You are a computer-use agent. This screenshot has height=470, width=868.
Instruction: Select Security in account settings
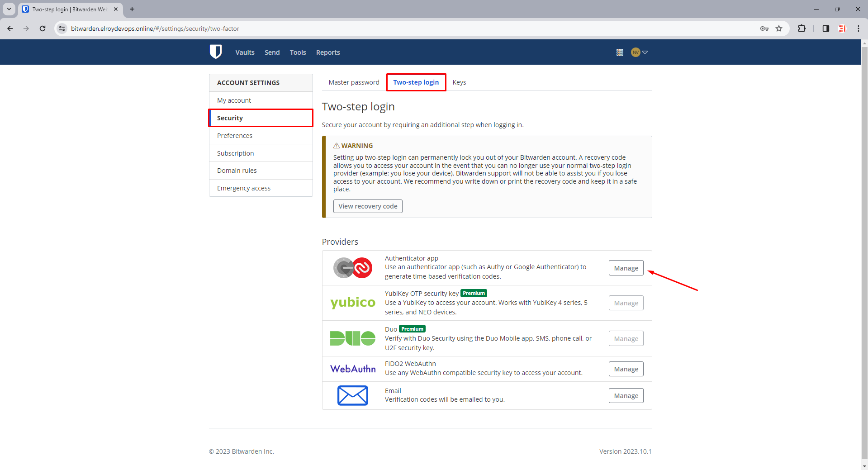click(x=261, y=118)
